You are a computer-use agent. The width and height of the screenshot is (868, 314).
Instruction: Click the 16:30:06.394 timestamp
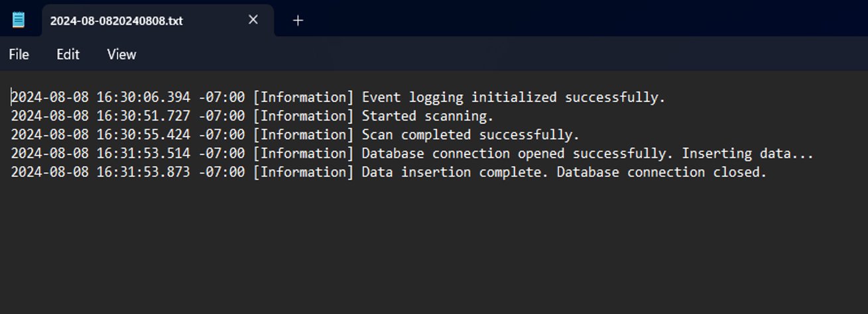(143, 97)
